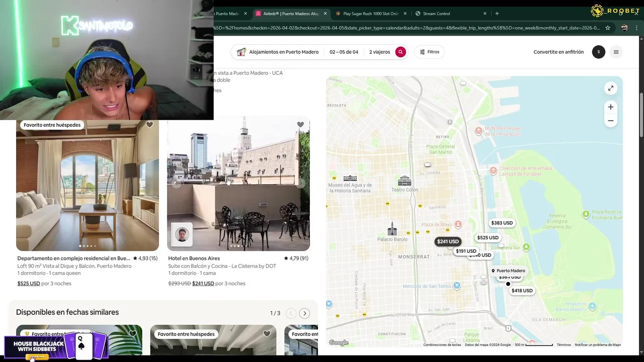Close the Stream Control tab

tap(485, 14)
